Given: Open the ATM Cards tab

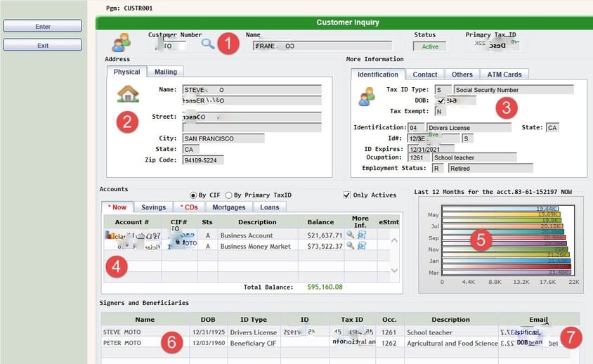Looking at the screenshot, I should tap(504, 74).
